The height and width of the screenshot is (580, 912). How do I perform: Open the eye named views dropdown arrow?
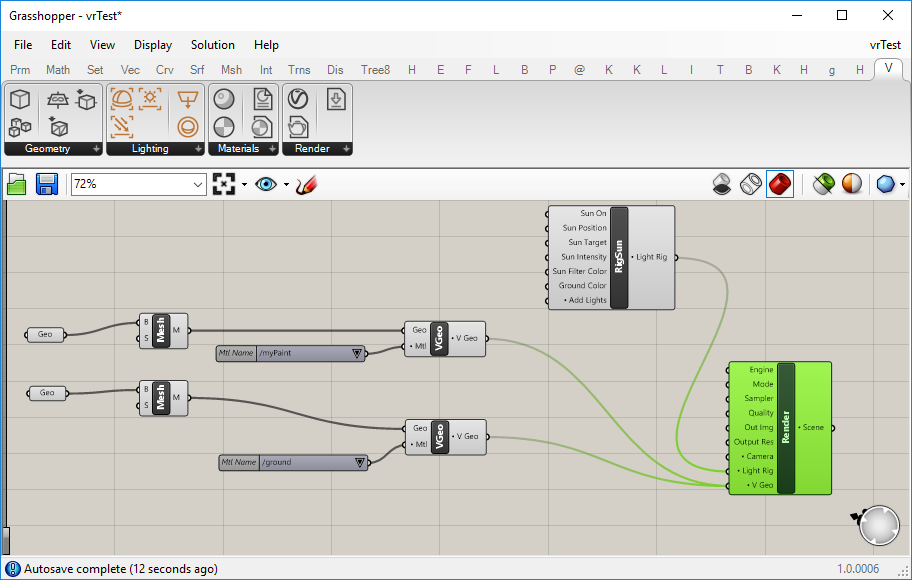286,185
